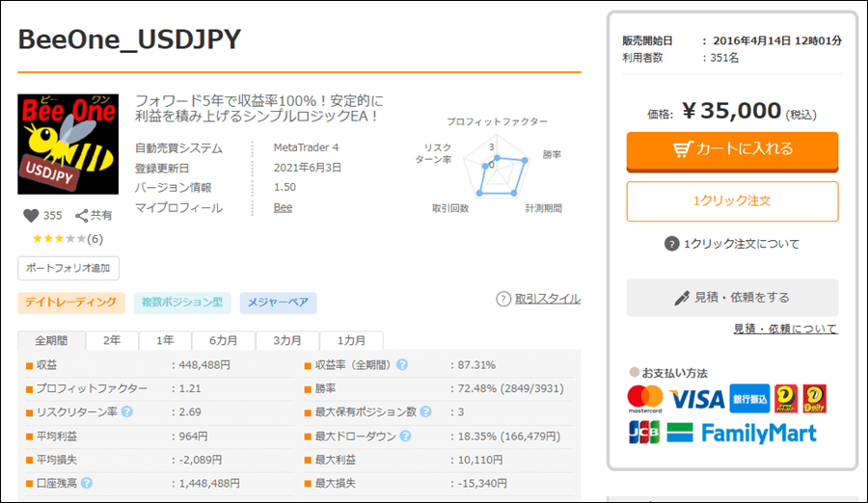Click the share icon labeled 共有

pyautogui.click(x=82, y=216)
